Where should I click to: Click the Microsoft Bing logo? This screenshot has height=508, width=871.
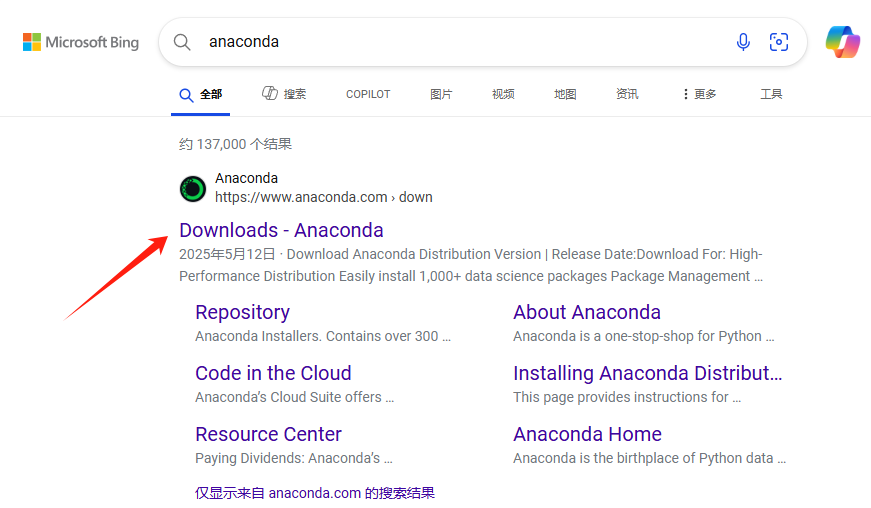(81, 42)
